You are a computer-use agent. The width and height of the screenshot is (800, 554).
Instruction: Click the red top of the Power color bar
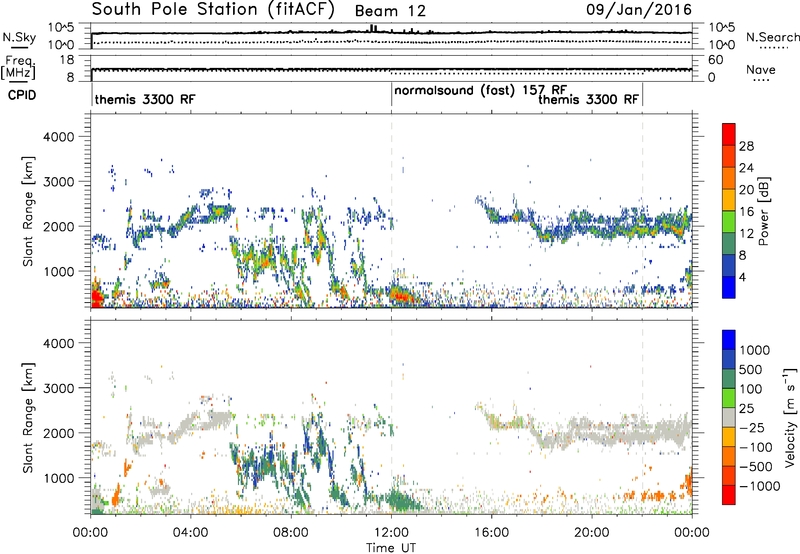(729, 133)
